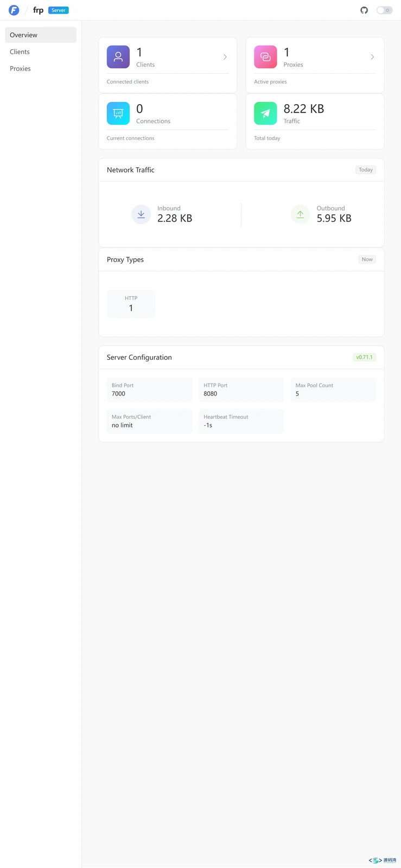Open the Proxies sidebar item

(41, 68)
